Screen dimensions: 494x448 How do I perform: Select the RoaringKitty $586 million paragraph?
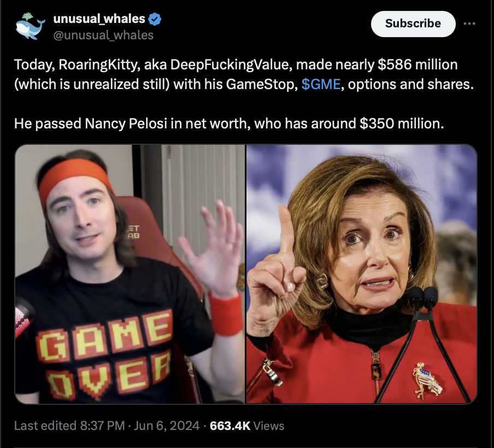point(244,74)
